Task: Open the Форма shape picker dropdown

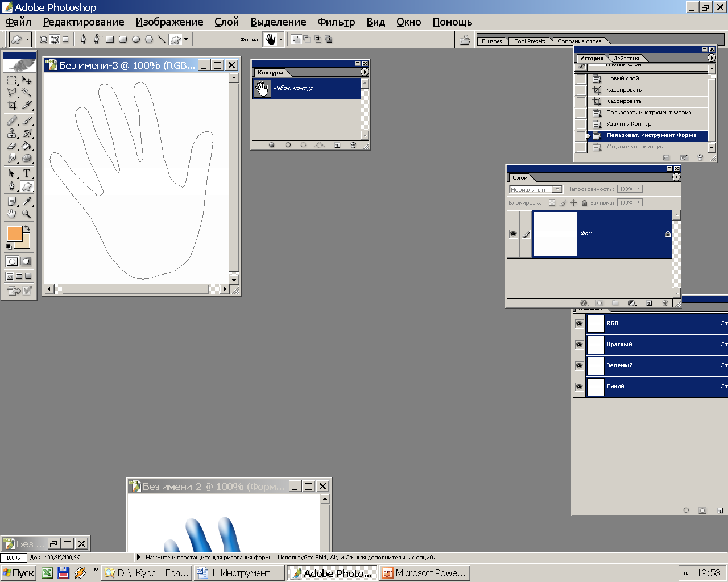Action: (280, 39)
